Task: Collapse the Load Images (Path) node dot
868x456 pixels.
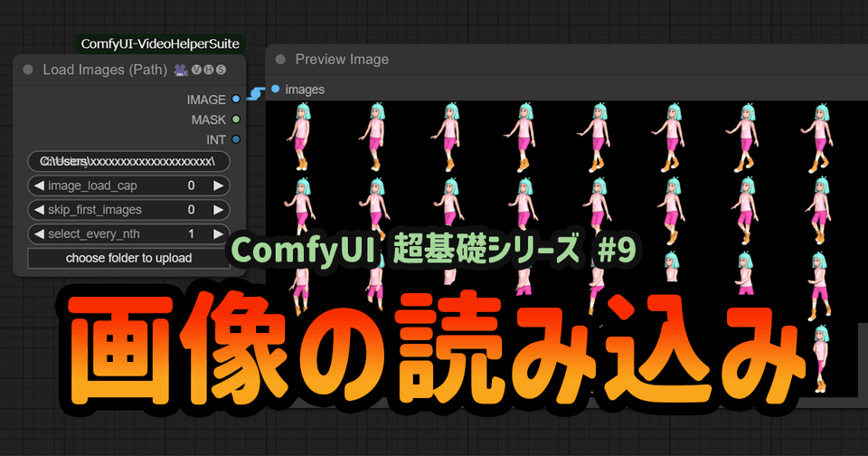Action: pos(28,70)
